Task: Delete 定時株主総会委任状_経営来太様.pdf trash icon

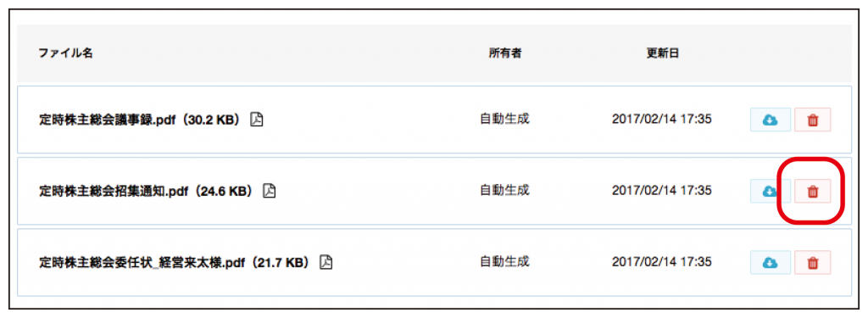Action: coord(813,263)
